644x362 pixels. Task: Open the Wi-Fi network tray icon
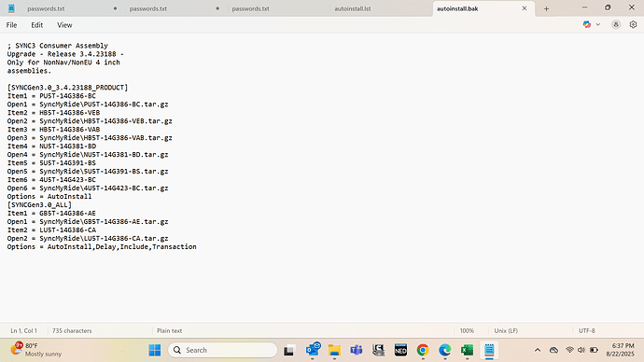coord(569,350)
